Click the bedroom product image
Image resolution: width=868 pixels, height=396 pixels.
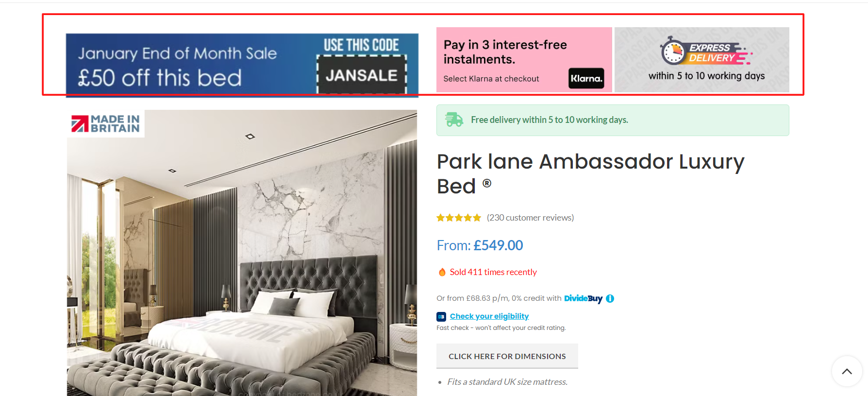coord(242,253)
